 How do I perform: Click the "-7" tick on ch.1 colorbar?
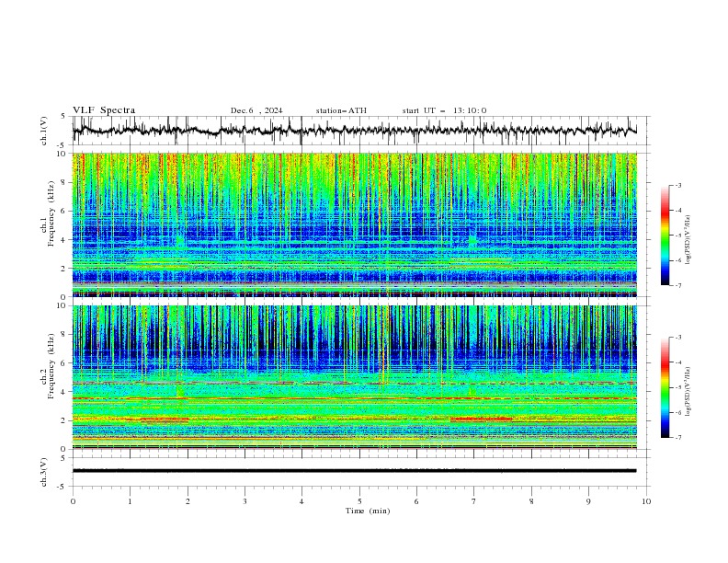click(x=678, y=285)
